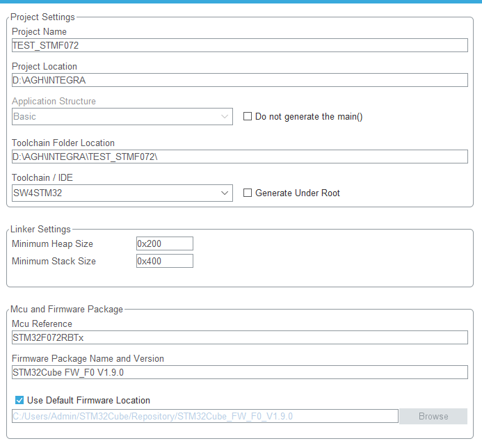
Task: Click the Toolchain Folder Location path field
Action: coord(239,157)
